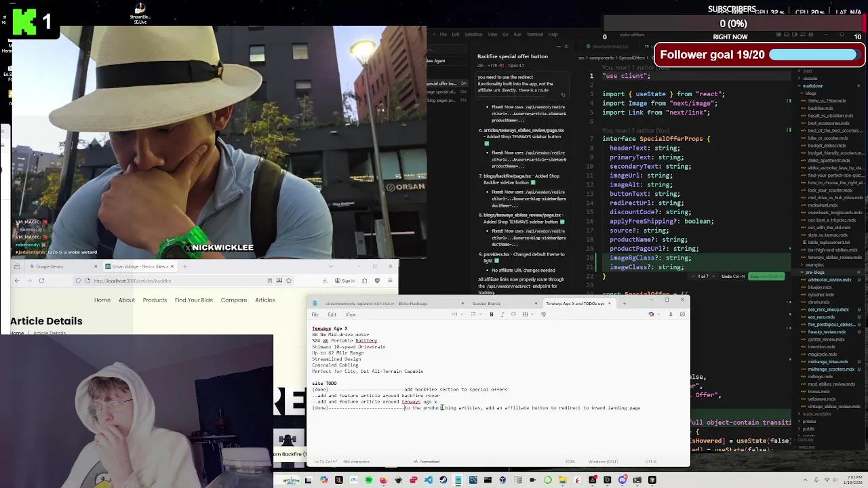Open the Copilot icon in Notepad
Screen dimensions: 868x488
point(651,314)
